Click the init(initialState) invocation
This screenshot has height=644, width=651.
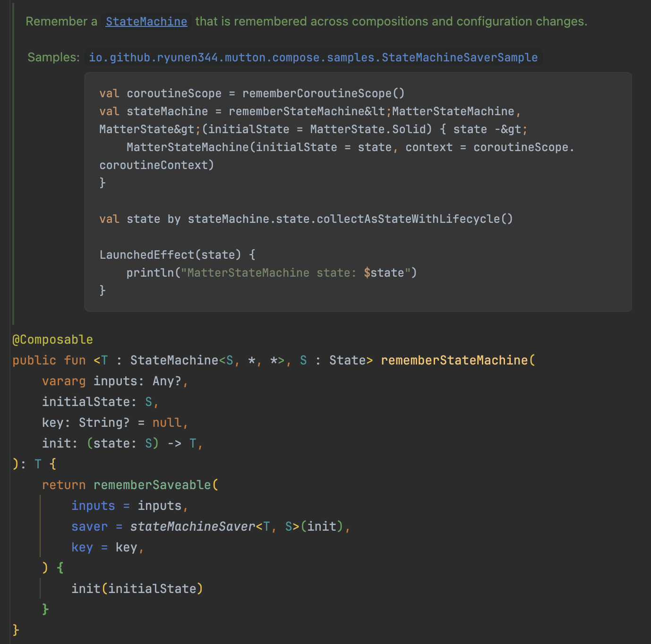coord(137,588)
